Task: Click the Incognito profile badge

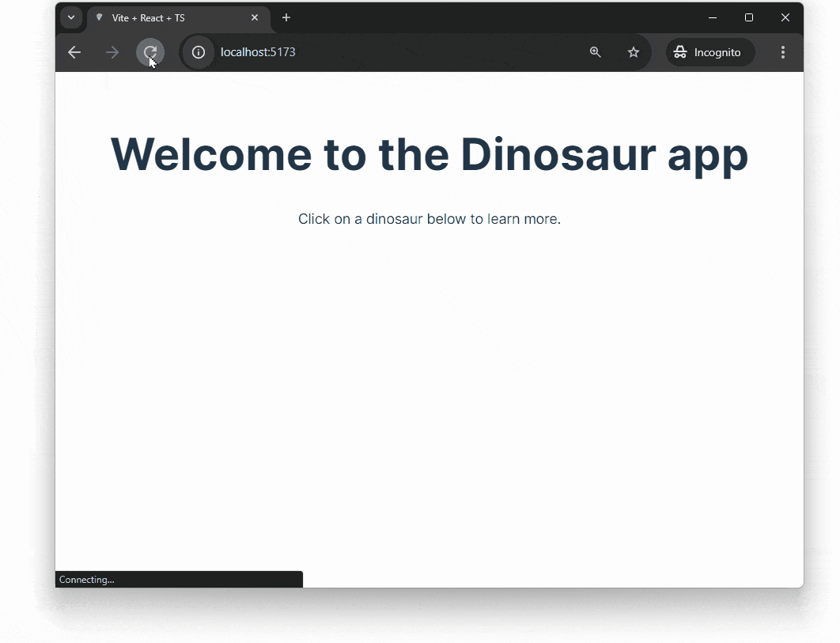Action: (x=709, y=52)
